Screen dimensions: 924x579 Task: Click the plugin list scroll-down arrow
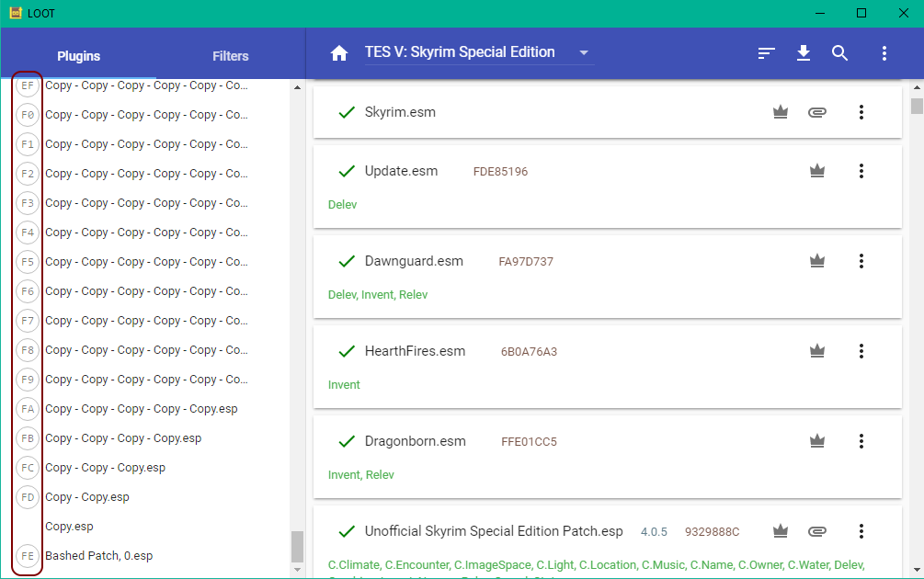pyautogui.click(x=297, y=570)
